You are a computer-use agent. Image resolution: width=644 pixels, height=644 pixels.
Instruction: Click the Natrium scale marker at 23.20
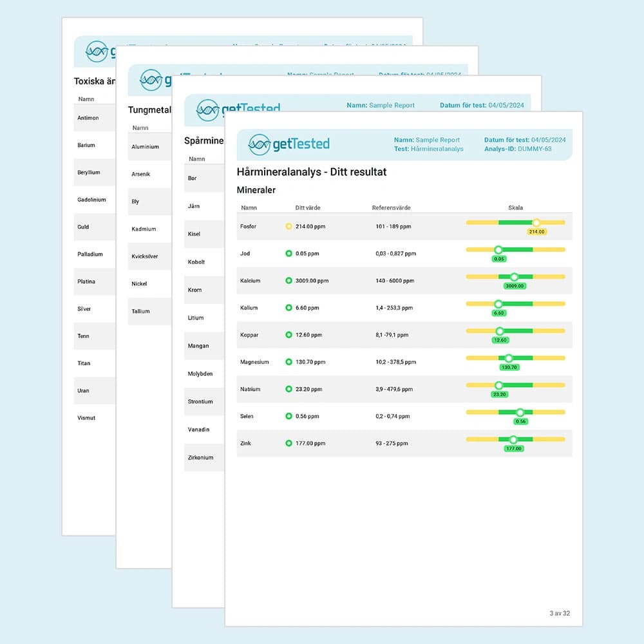[498, 385]
